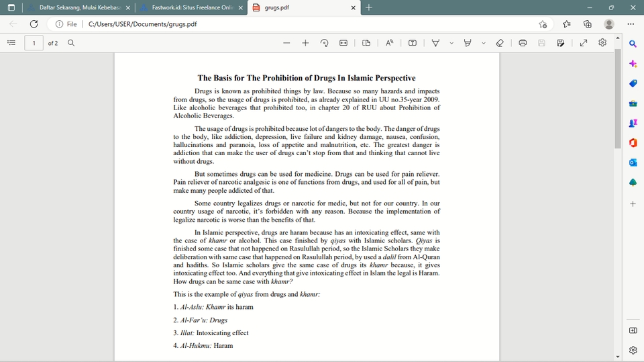Image resolution: width=644 pixels, height=362 pixels.
Task: Open the Games icon in sidebar
Action: pos(633,123)
